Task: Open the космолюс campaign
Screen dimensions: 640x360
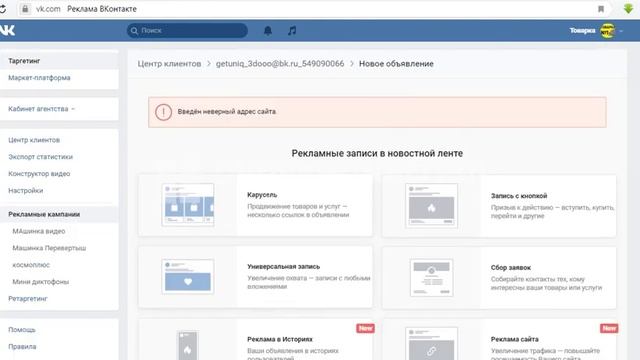Action: tap(31, 265)
